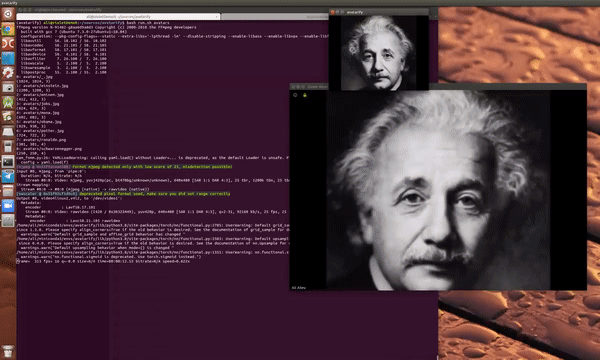Screen dimensions: 600x360
Task: Open the file archive dock icon above Zoom
Action: coord(8,191)
